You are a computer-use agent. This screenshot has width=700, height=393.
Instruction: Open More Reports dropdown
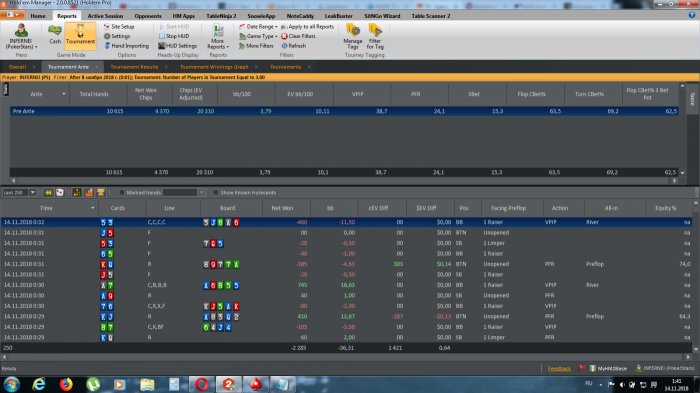(218, 37)
